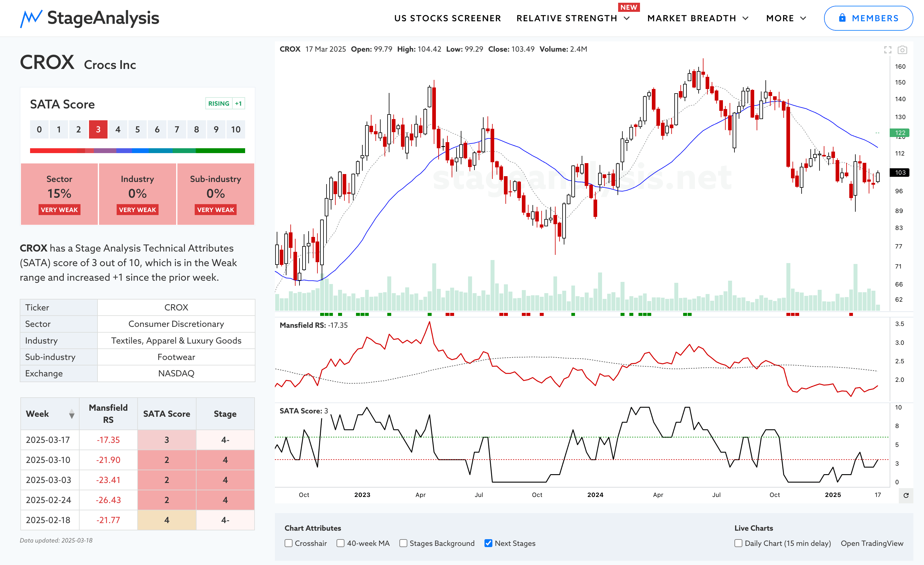The width and height of the screenshot is (924, 565).
Task: Select the 2025-03-17 week cell
Action: tap(50, 440)
